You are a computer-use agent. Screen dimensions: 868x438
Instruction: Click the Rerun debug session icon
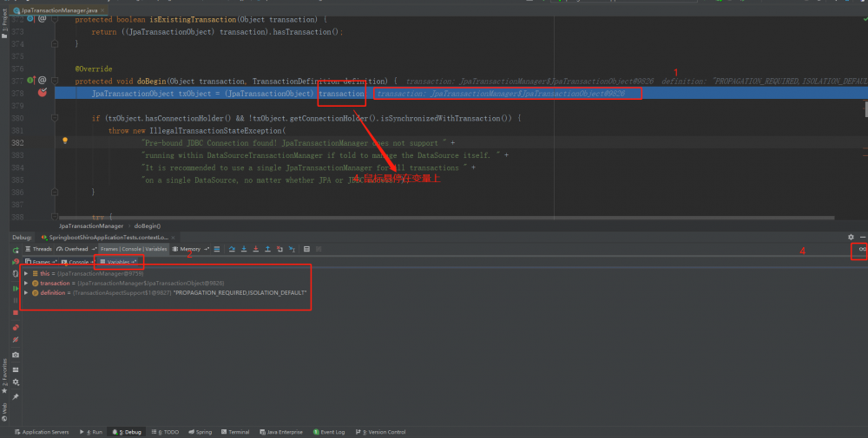(16, 250)
